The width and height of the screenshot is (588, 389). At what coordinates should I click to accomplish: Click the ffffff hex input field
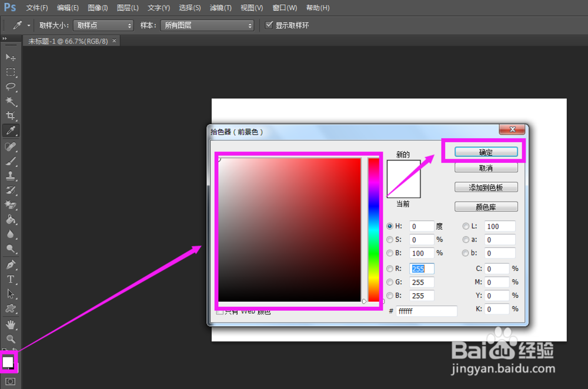point(427,311)
